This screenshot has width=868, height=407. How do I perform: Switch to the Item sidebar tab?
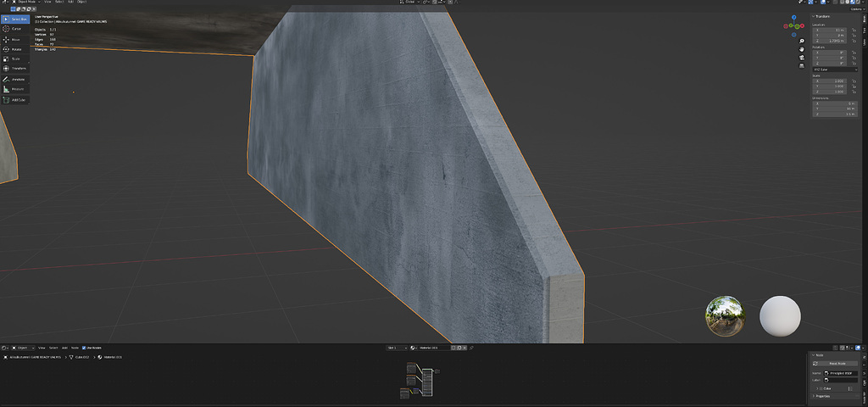[865, 19]
